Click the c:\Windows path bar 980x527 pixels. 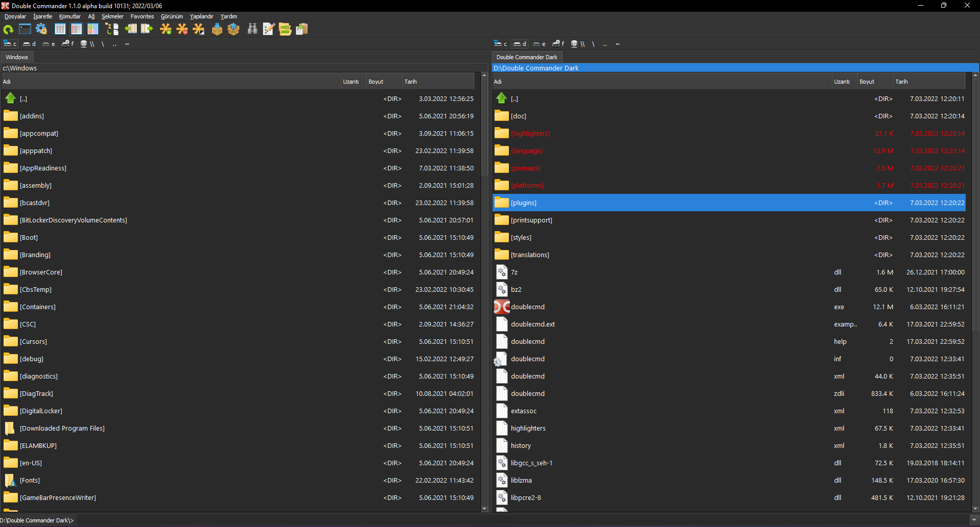click(244, 68)
